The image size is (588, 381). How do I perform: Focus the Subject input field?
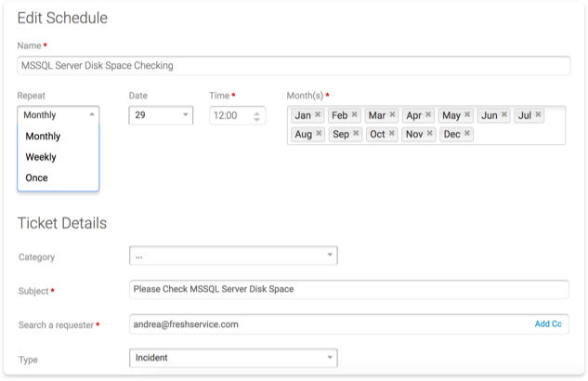[348, 289]
